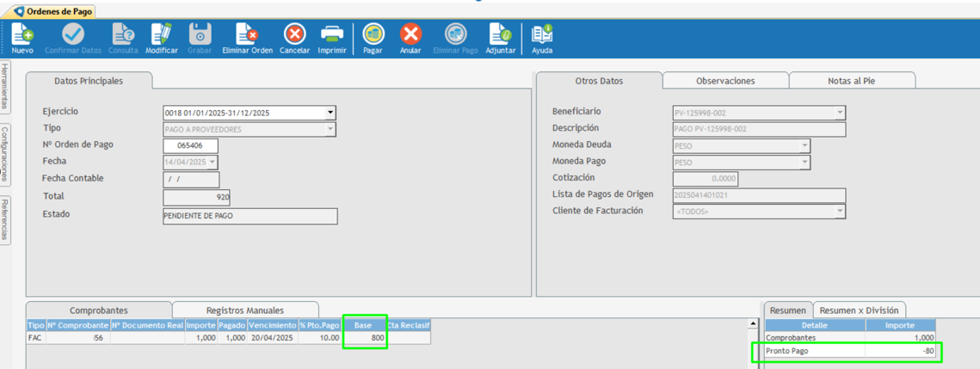Open the Notas al Pie tab

[851, 81]
